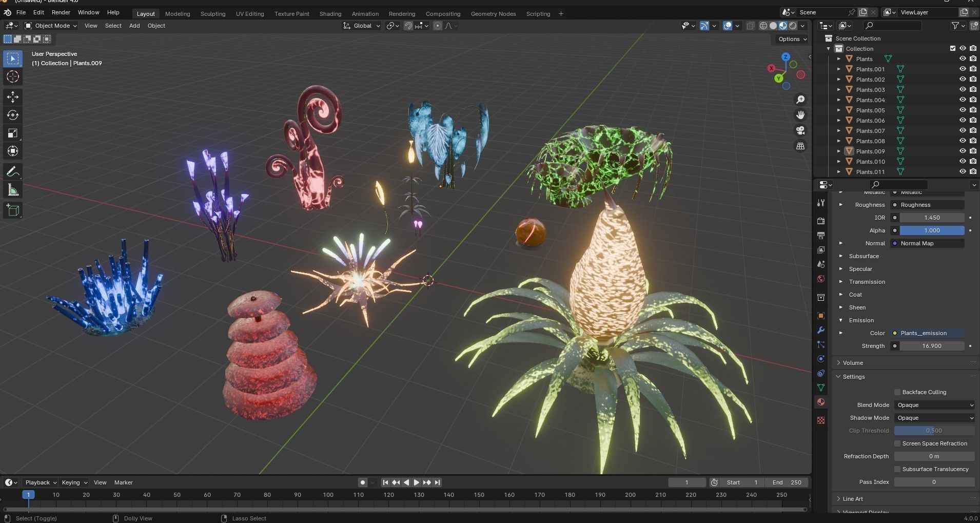980x523 pixels.
Task: Click the viewport zoom magnifier icon
Action: (x=800, y=100)
